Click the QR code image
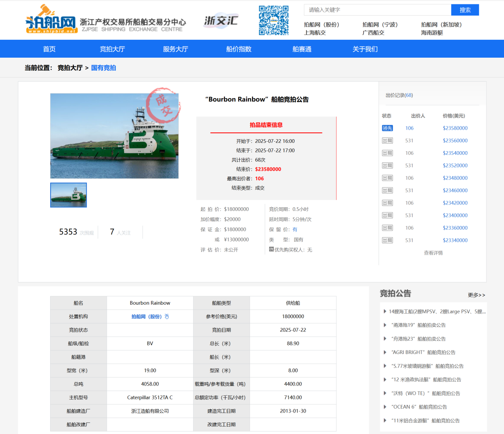The height and width of the screenshot is (434, 504). click(x=273, y=20)
